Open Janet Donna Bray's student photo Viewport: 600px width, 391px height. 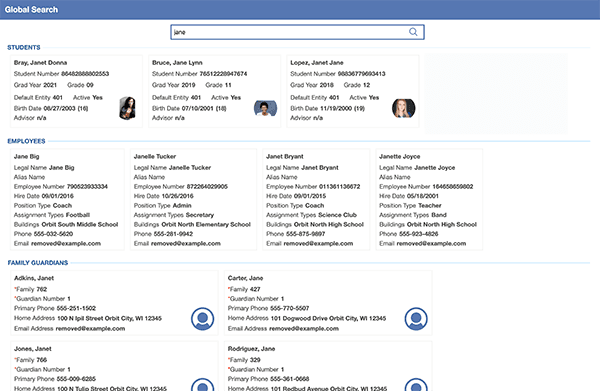[x=127, y=108]
